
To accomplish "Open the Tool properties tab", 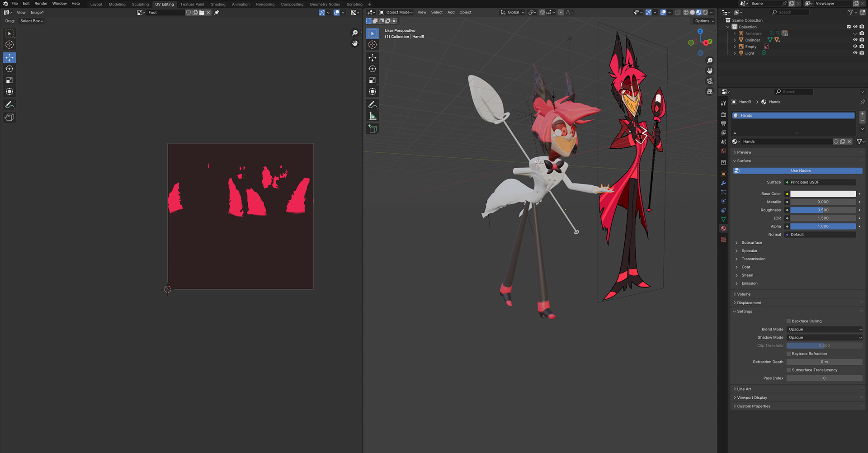I will [723, 103].
